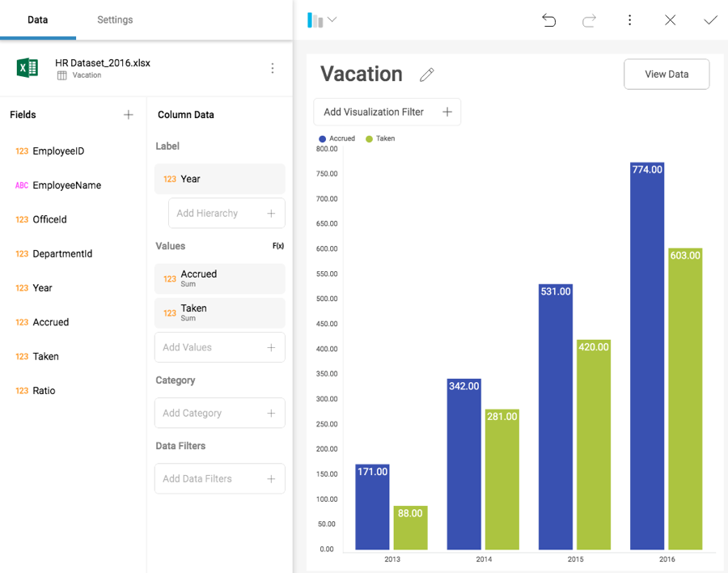
Task: Click the redo arrow icon
Action: 590,20
